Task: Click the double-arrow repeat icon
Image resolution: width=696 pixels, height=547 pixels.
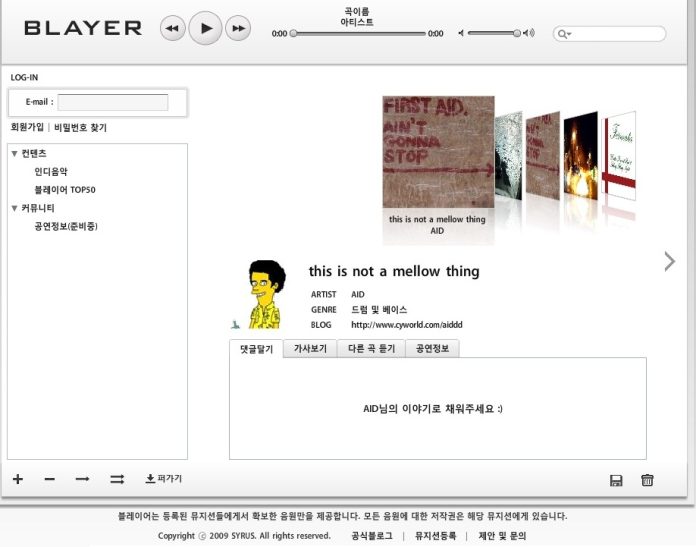Action: tap(117, 479)
